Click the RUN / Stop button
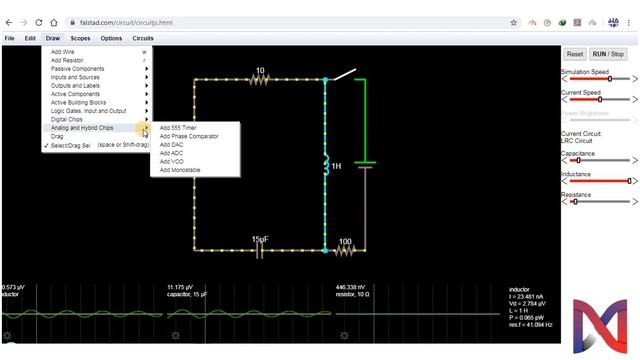 (x=608, y=54)
